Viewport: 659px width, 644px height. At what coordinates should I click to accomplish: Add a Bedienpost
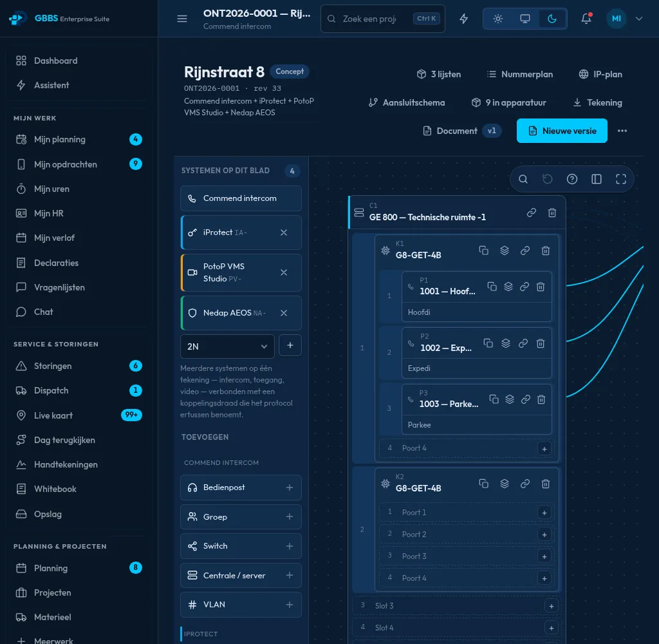(x=241, y=488)
